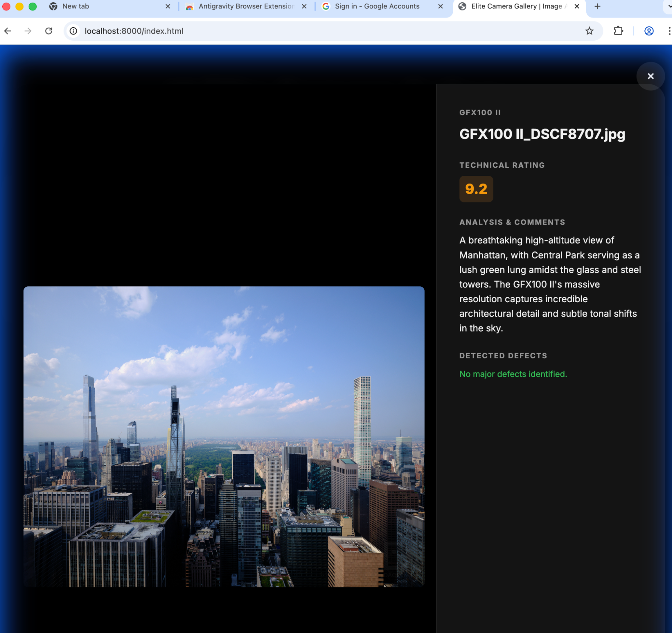Bookmark this page with star icon
672x633 pixels.
(589, 31)
